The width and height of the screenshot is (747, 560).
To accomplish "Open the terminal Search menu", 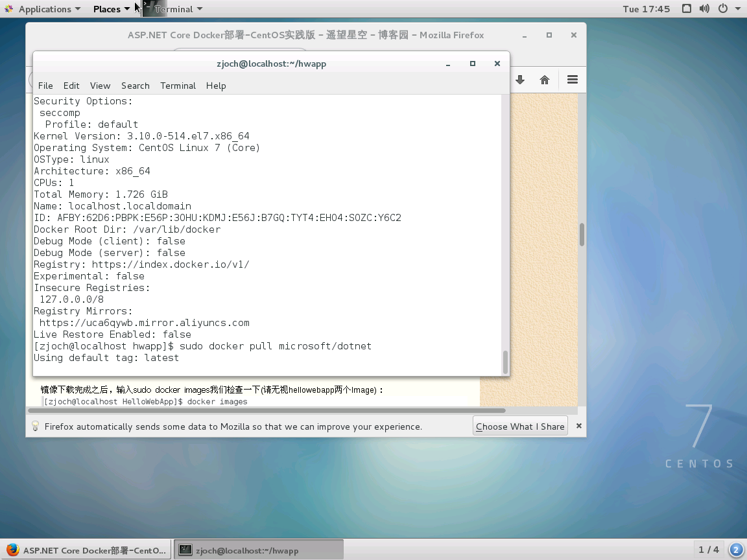I will tap(136, 86).
